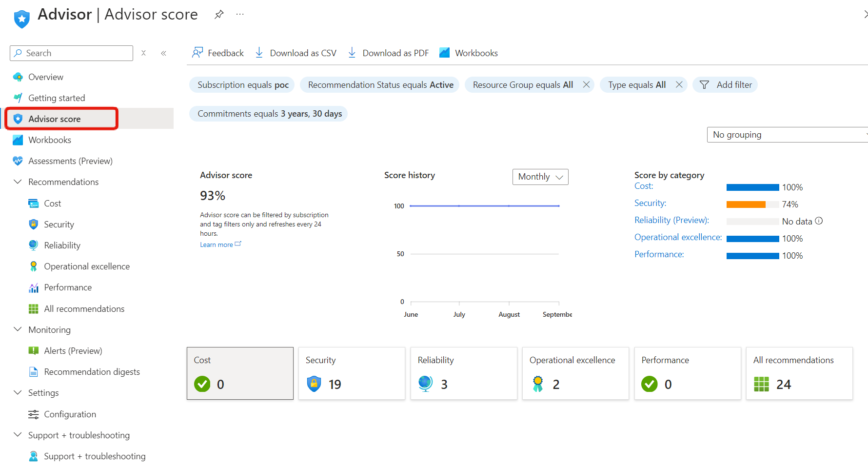Open the Monthly score history dropdown
This screenshot has height=470, width=868.
pos(540,177)
